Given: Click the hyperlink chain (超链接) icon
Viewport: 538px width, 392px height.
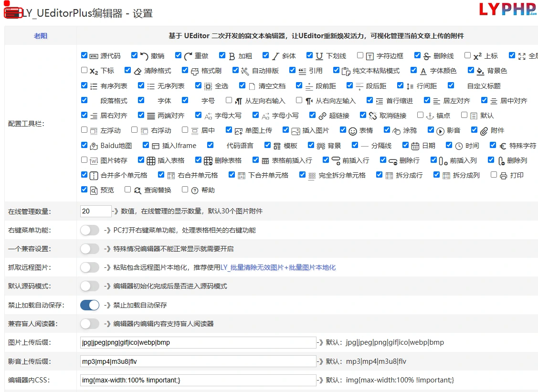Looking at the screenshot, I should (322, 116).
